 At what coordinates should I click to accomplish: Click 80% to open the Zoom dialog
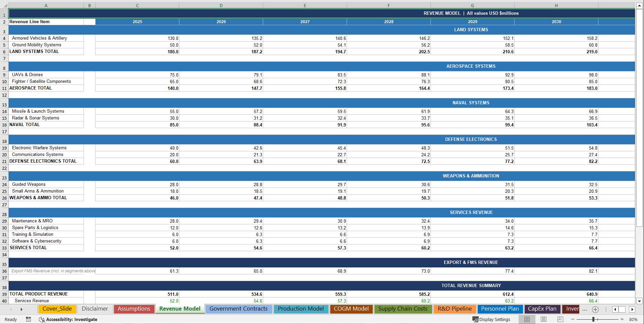point(634,319)
